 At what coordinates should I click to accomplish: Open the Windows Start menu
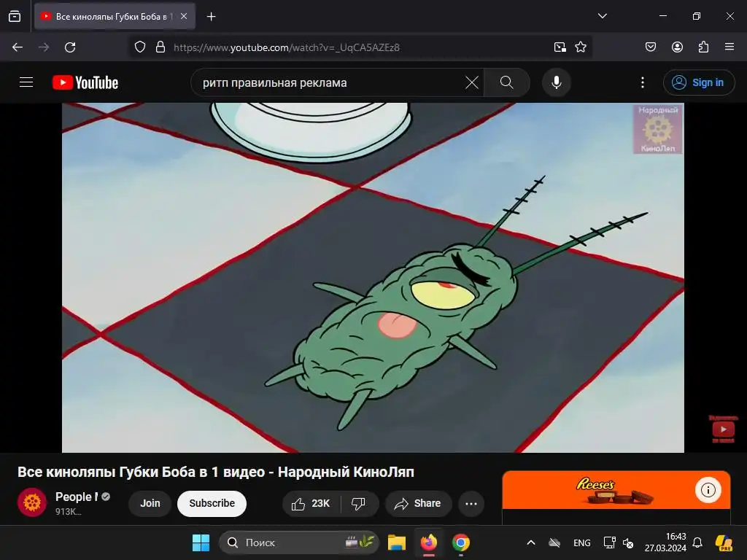point(201,542)
